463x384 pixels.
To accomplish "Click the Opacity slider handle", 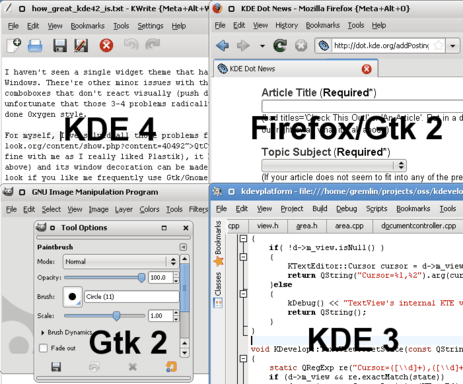I will [142, 277].
